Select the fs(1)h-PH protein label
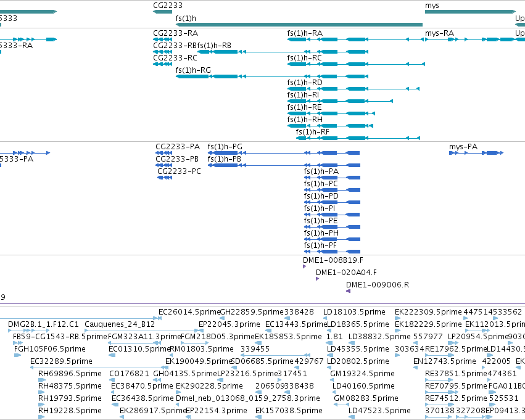The width and height of the screenshot is (525, 420). click(321, 233)
